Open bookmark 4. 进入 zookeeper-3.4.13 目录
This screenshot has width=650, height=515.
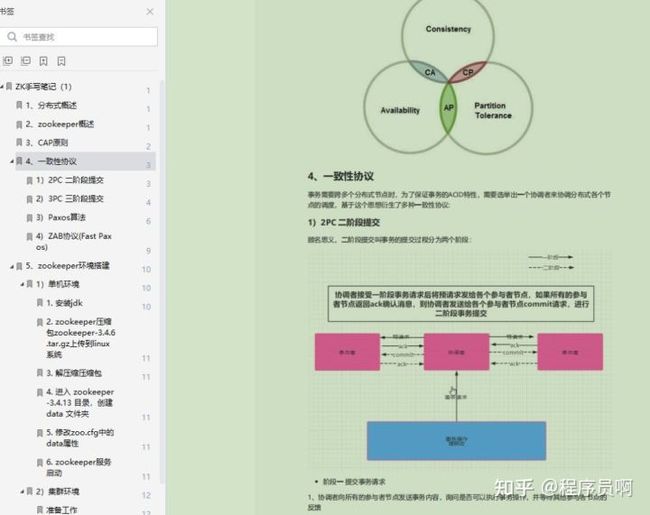(80, 403)
